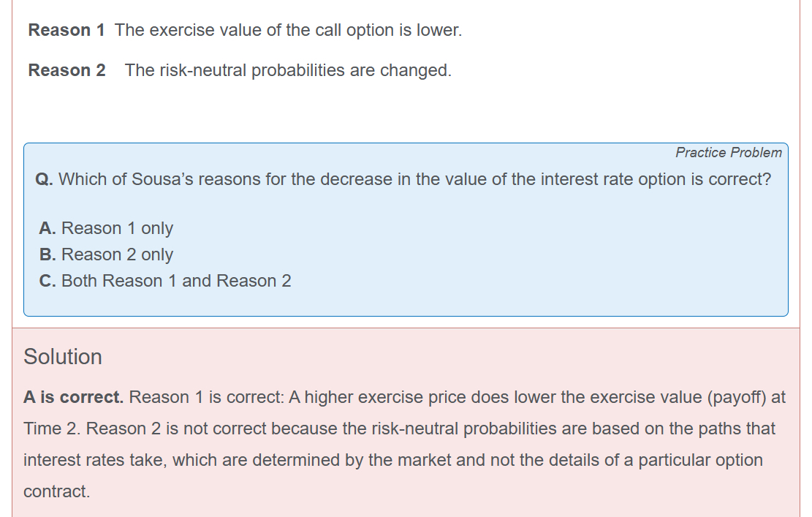
Task: Click the bold "Reason 1" label at top
Action: (66, 31)
